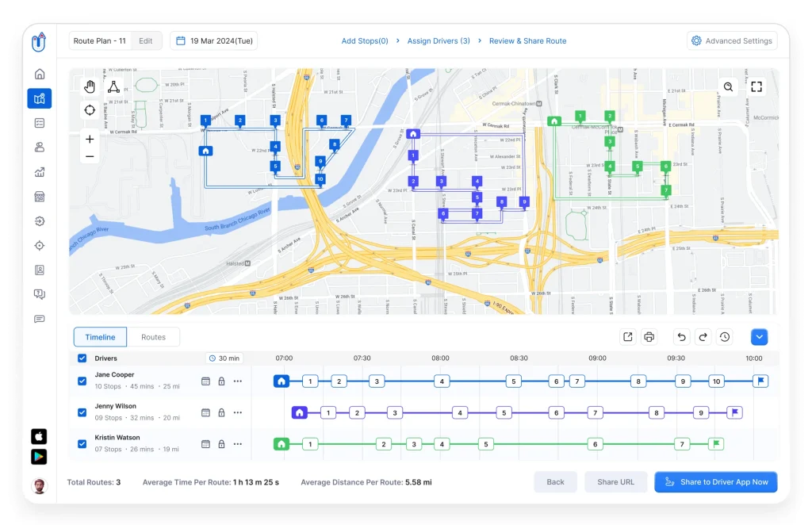Open Advanced Settings gear
Image resolution: width=812 pixels, height=525 pixels.
732,41
